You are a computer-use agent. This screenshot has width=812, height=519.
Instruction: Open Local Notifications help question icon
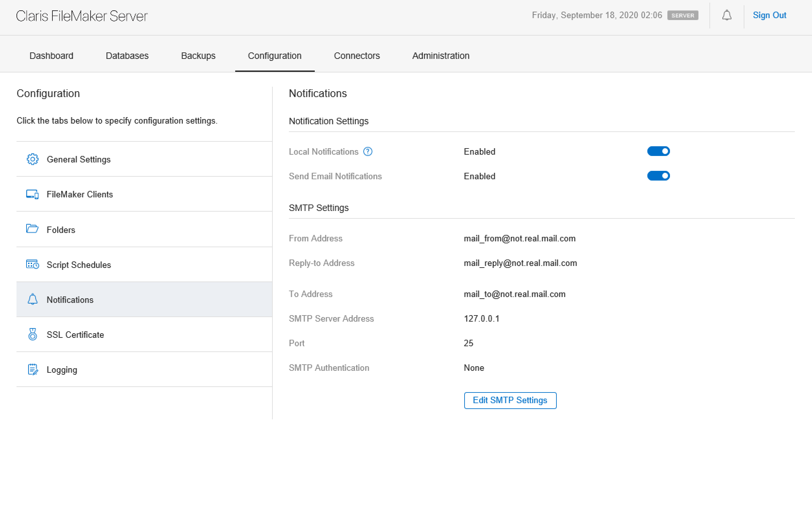(368, 152)
